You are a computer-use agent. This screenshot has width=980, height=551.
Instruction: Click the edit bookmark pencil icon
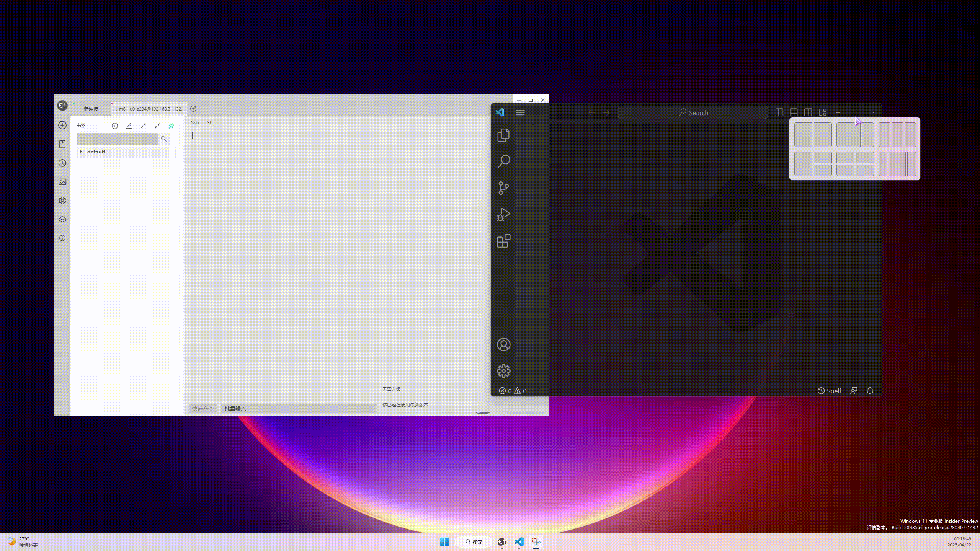[129, 126]
